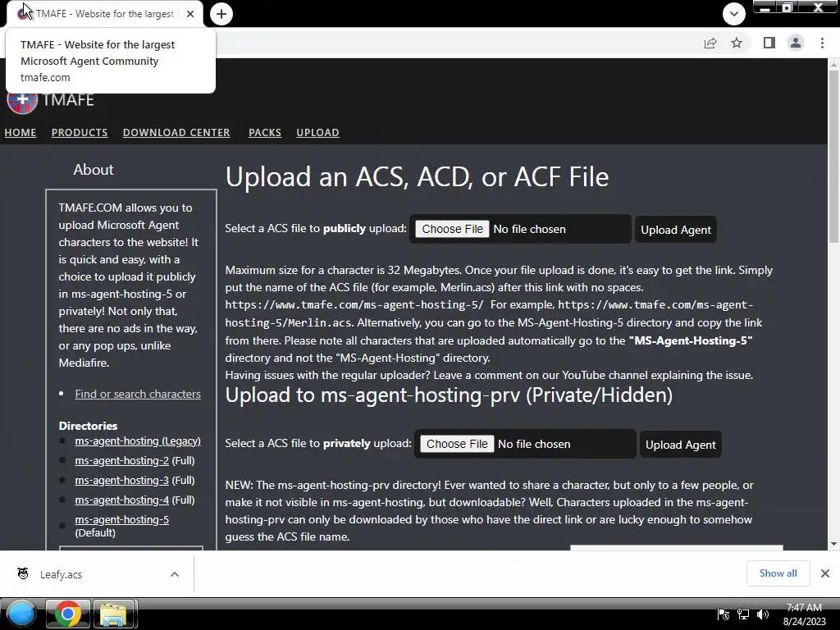Click the 'Upload to ms-agent-hosting-prv' heading
This screenshot has height=630, width=840.
[x=449, y=395]
